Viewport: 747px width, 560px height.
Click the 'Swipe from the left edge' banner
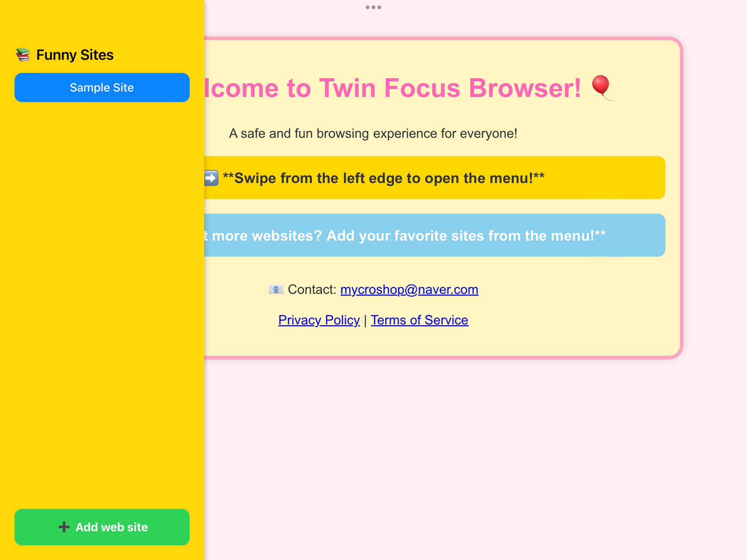click(x=435, y=177)
